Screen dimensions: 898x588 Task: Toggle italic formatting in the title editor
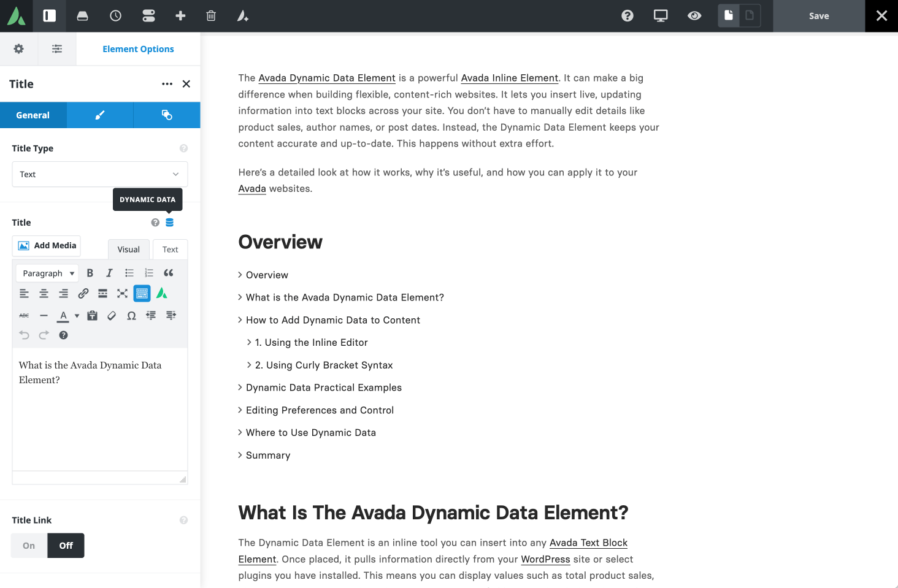(x=109, y=272)
